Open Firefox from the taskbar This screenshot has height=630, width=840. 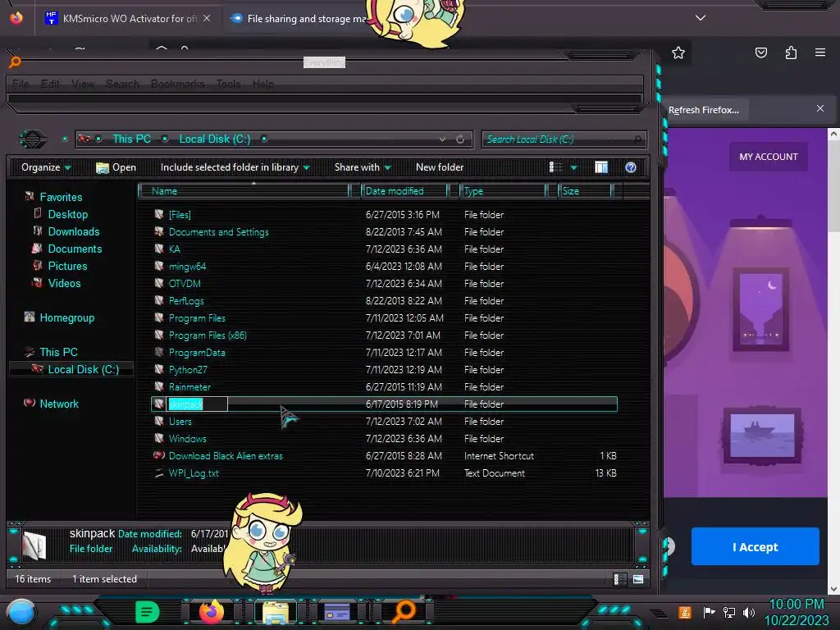[x=212, y=612]
